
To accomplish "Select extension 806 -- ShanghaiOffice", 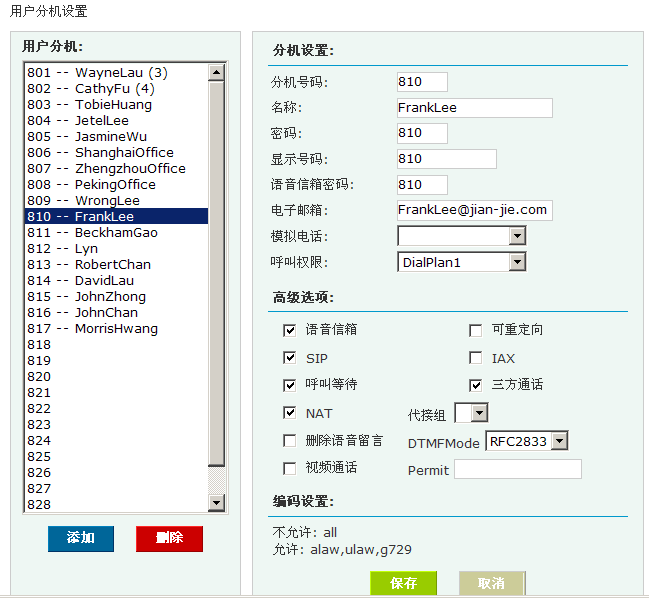I will tap(116, 152).
